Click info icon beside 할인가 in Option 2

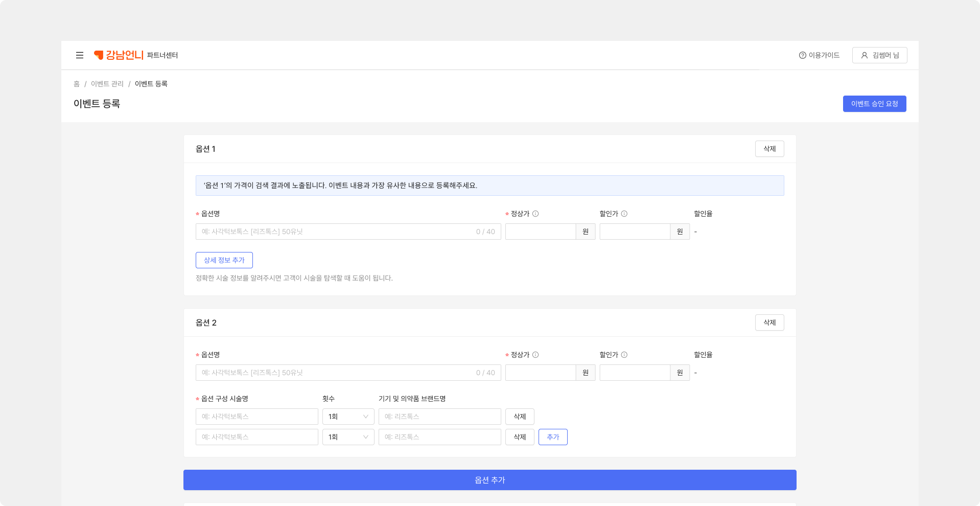tap(624, 355)
